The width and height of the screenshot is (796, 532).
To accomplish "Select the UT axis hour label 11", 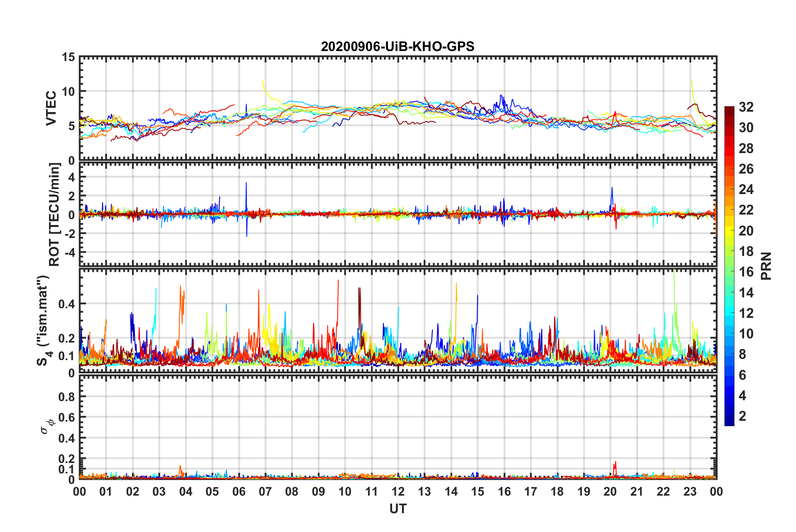I will [x=372, y=491].
